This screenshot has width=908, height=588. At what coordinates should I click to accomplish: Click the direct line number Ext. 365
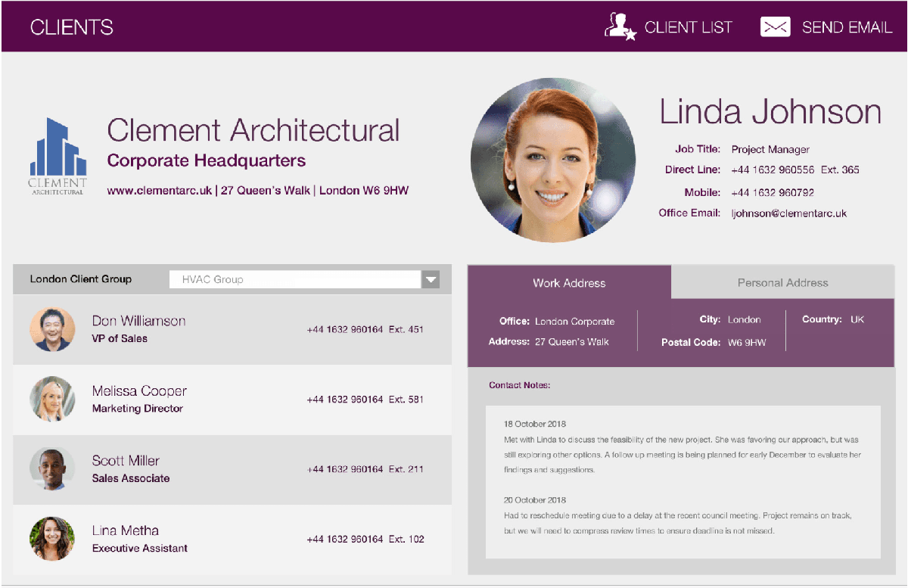pos(794,170)
